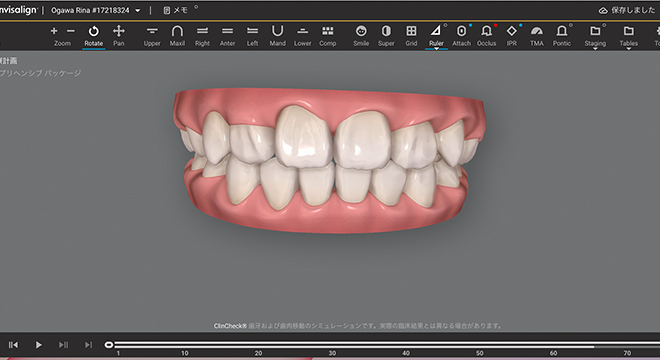Switch to the Anter front view
The image size is (660, 360).
[x=227, y=36]
